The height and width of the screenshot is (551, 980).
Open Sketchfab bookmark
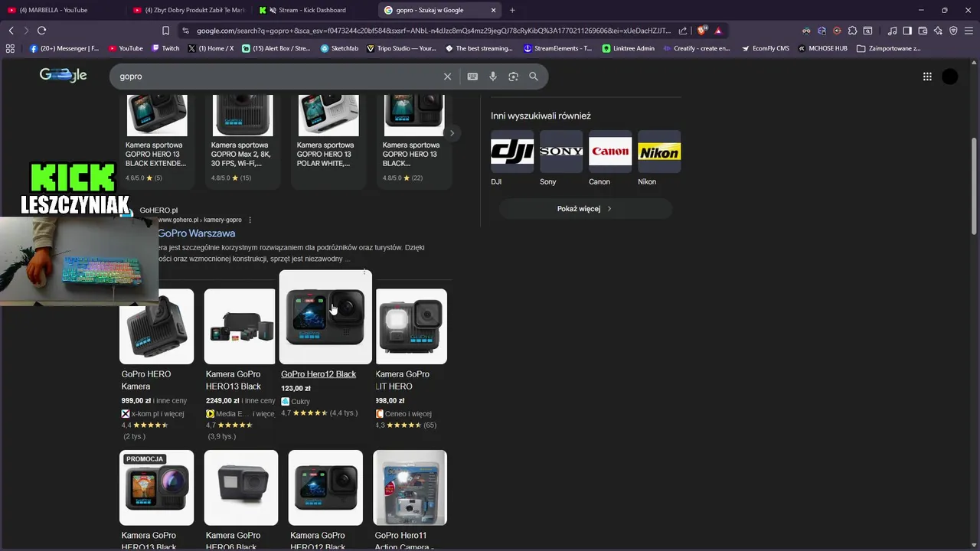[x=339, y=48]
